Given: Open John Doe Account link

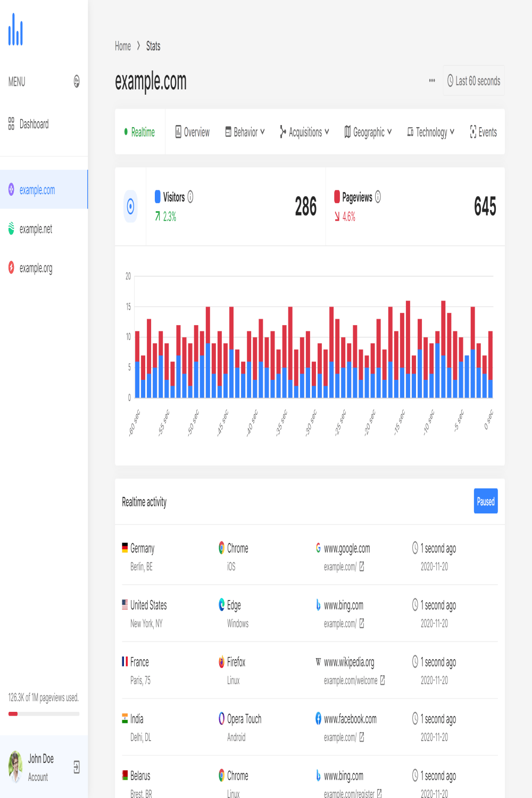Looking at the screenshot, I should (x=44, y=767).
